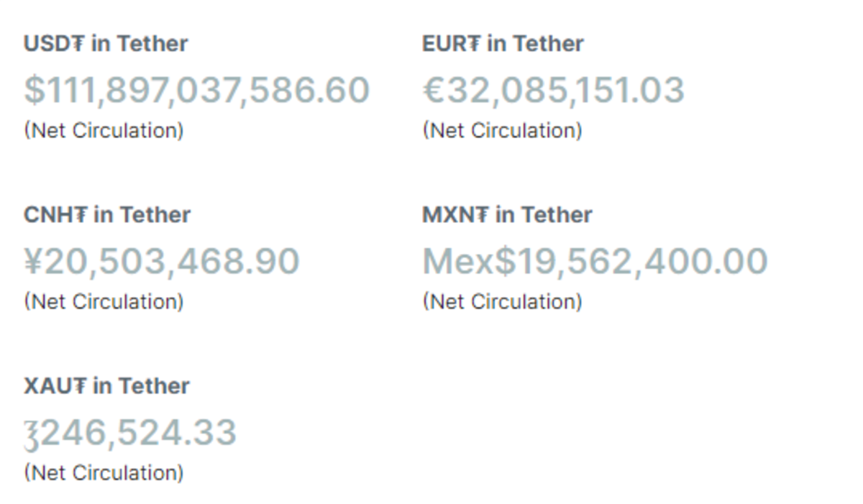Click the USD₮ in Tether heading
This screenshot has height=504, width=863.
[106, 44]
